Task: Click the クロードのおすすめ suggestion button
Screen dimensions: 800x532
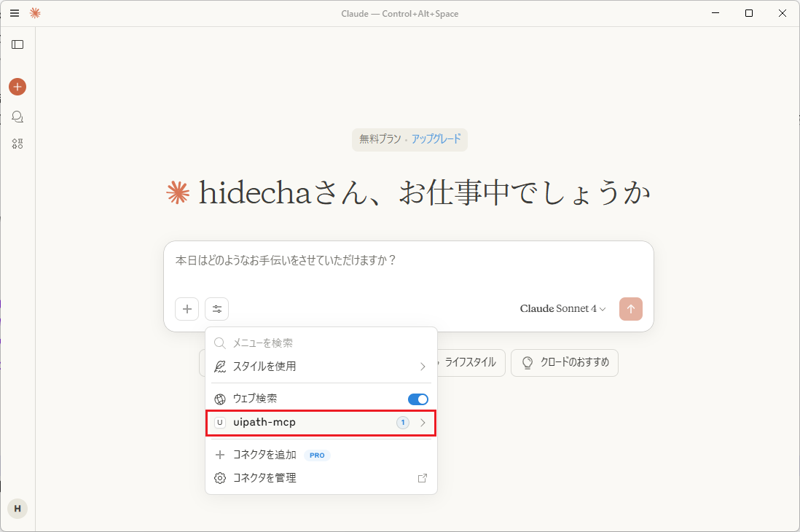Action: 564,363
